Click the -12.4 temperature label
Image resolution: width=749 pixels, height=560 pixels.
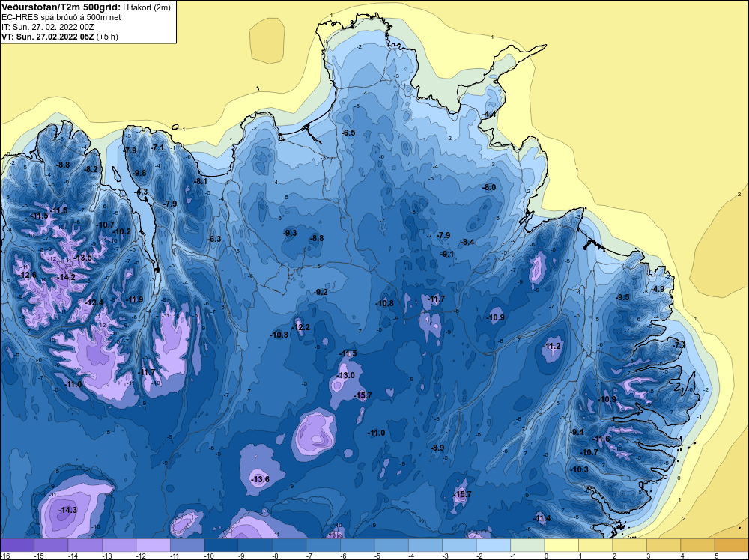coord(94,302)
